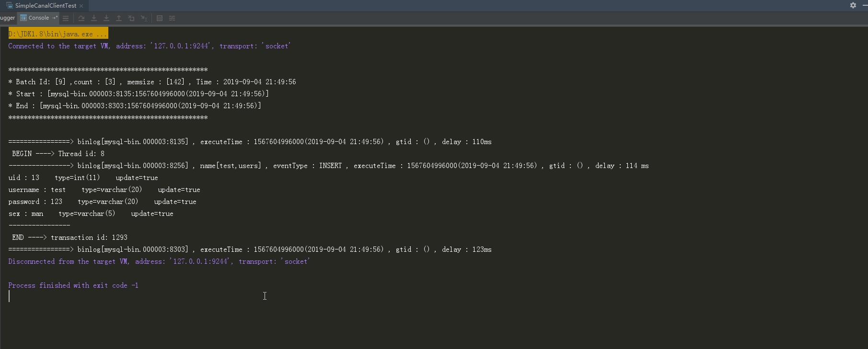Click 'Process finished with exit code -1'
868x349 pixels.
point(73,285)
